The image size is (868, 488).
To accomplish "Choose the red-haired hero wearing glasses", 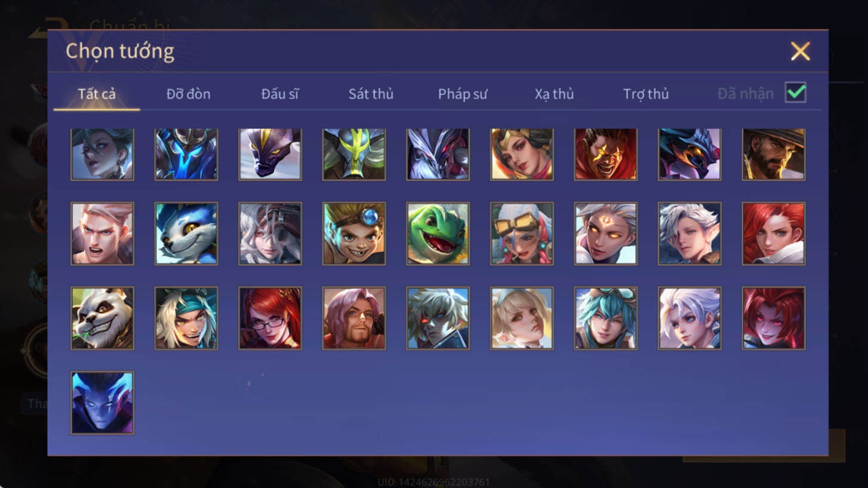I will pyautogui.click(x=270, y=318).
